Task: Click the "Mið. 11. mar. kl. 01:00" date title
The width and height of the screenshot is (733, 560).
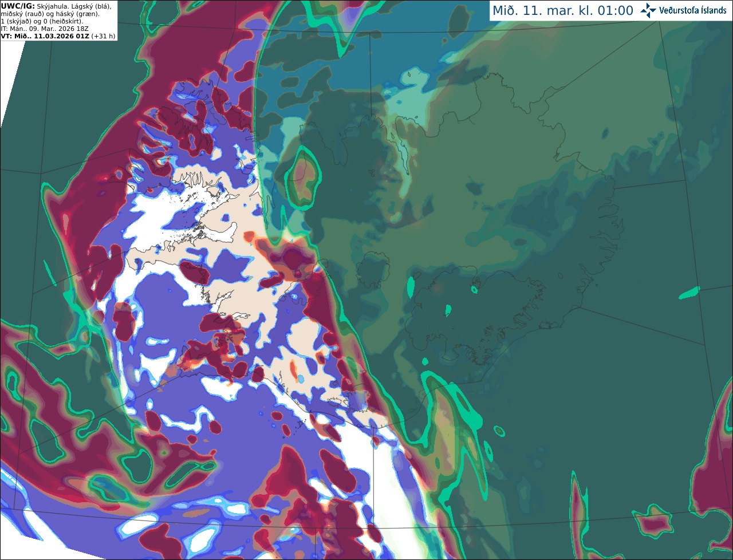Action: pos(563,11)
